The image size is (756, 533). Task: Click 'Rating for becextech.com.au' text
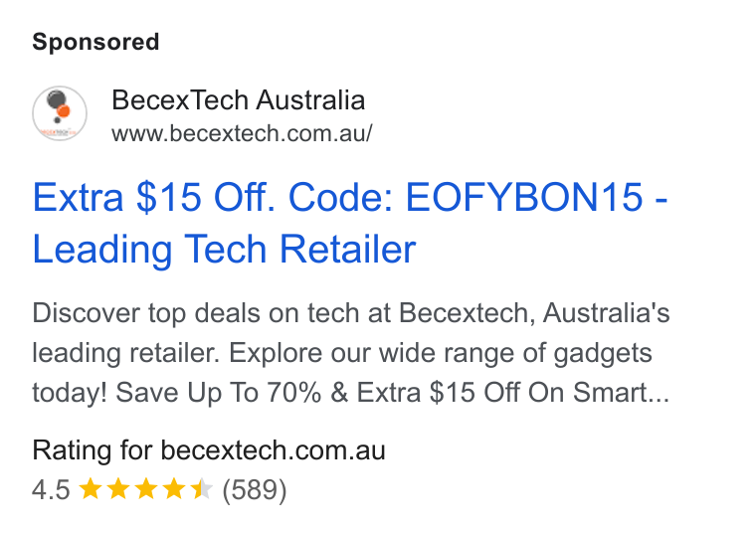click(x=209, y=450)
